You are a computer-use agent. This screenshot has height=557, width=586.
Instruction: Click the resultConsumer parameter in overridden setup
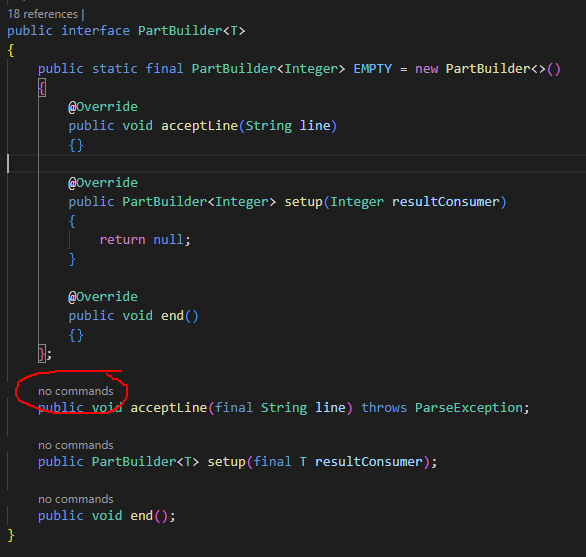(445, 202)
